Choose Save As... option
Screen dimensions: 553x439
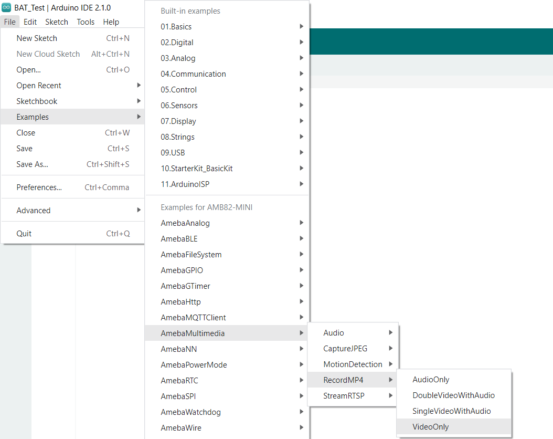tap(73, 164)
